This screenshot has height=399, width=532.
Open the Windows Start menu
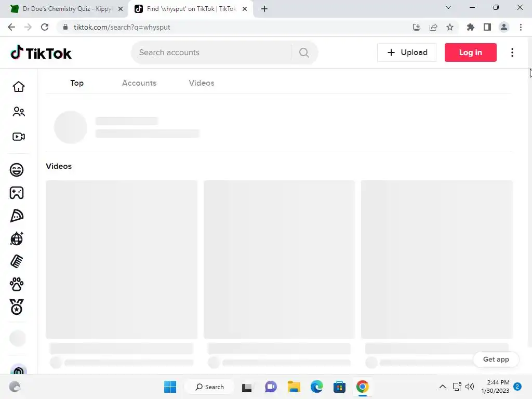pyautogui.click(x=170, y=387)
